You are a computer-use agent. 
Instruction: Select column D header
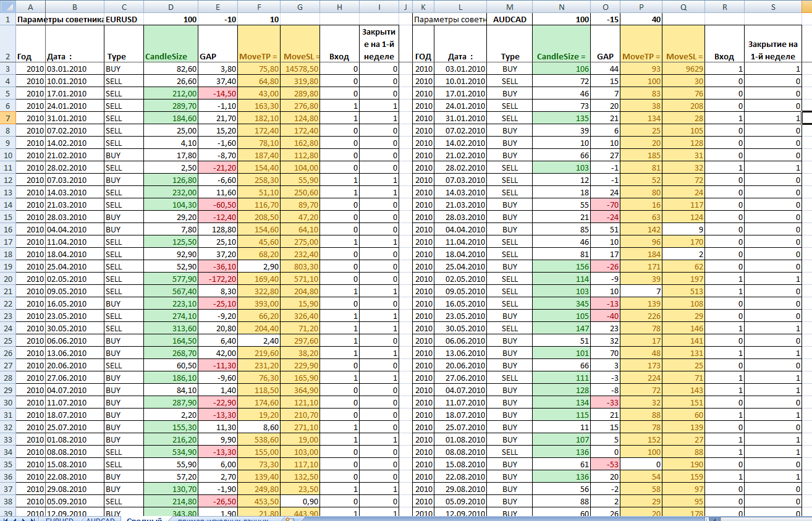[x=171, y=7]
